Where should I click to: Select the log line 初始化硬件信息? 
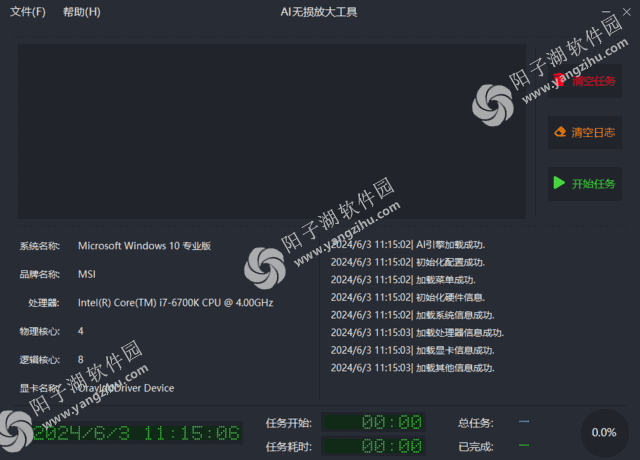click(408, 297)
